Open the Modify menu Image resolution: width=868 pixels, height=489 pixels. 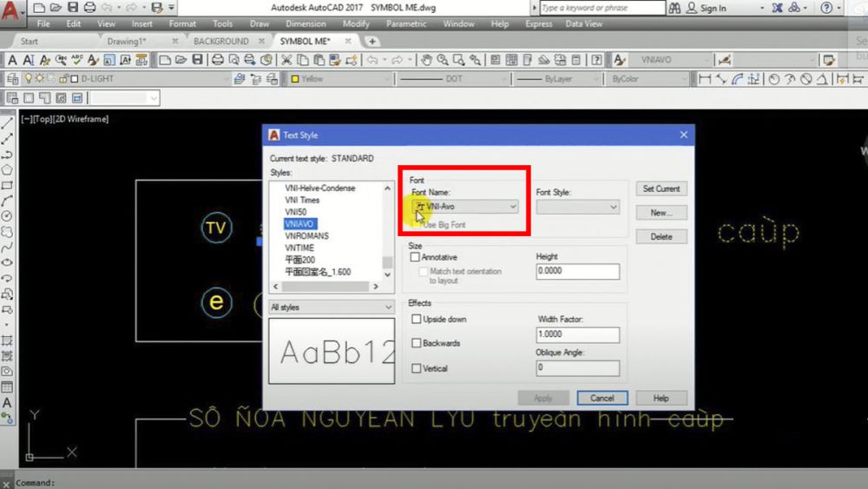coord(356,23)
